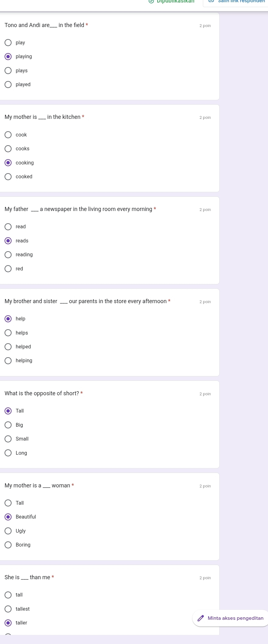Select "cooks" for the kitchen question
The width and height of the screenshot is (268, 644).
8,148
